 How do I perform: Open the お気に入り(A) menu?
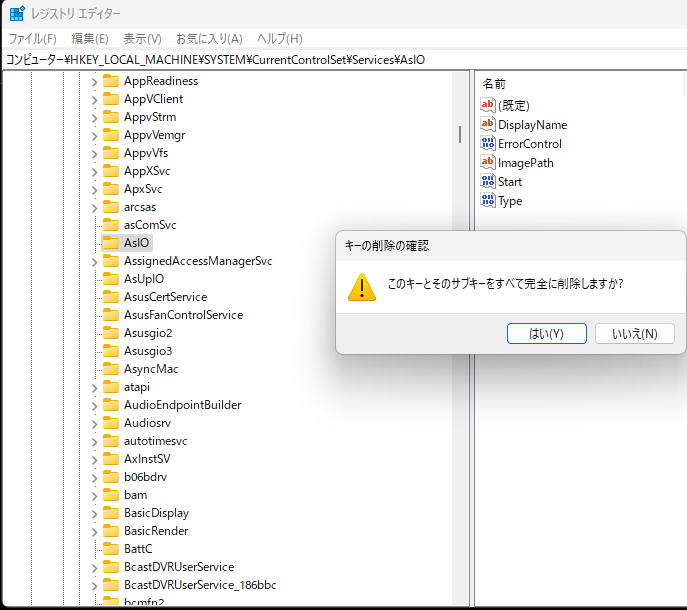209,39
